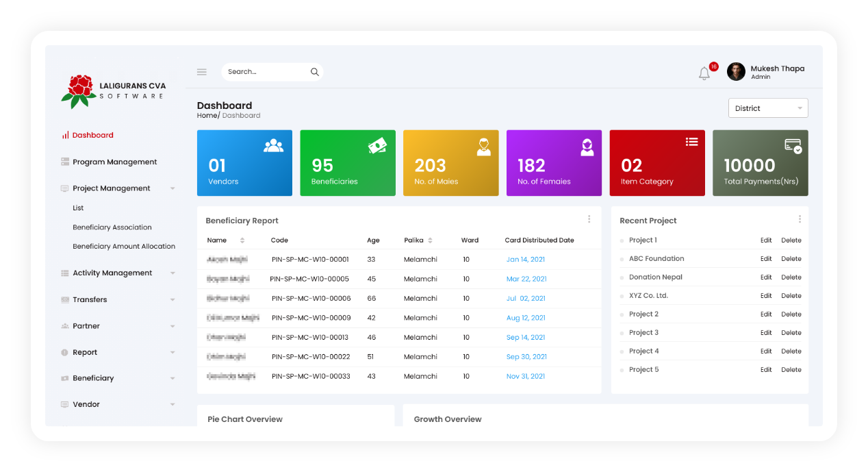Viewport: 868px width, 472px height.
Task: Click the Item Category list icon
Action: [x=691, y=142]
